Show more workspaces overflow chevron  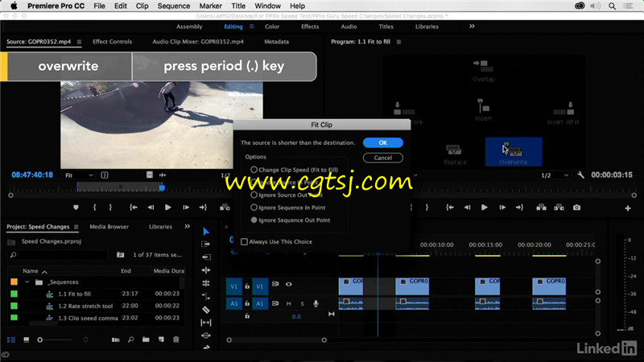tap(472, 27)
